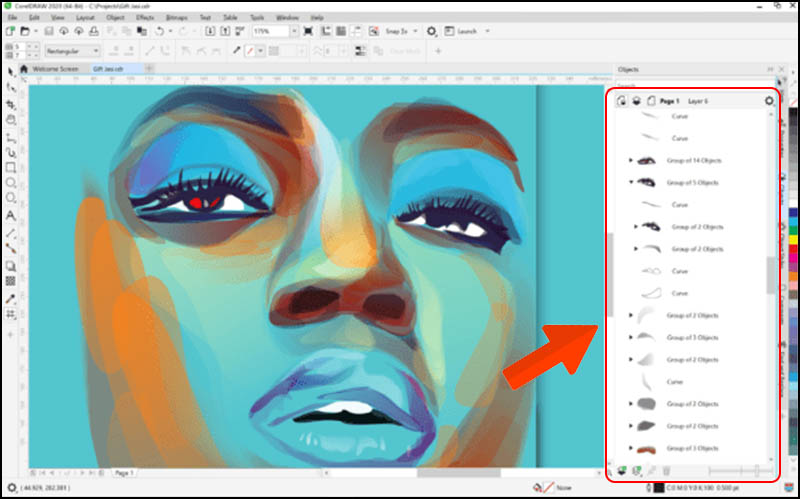This screenshot has width=800, height=499.
Task: Open Objects docker options gear
Action: click(x=769, y=101)
